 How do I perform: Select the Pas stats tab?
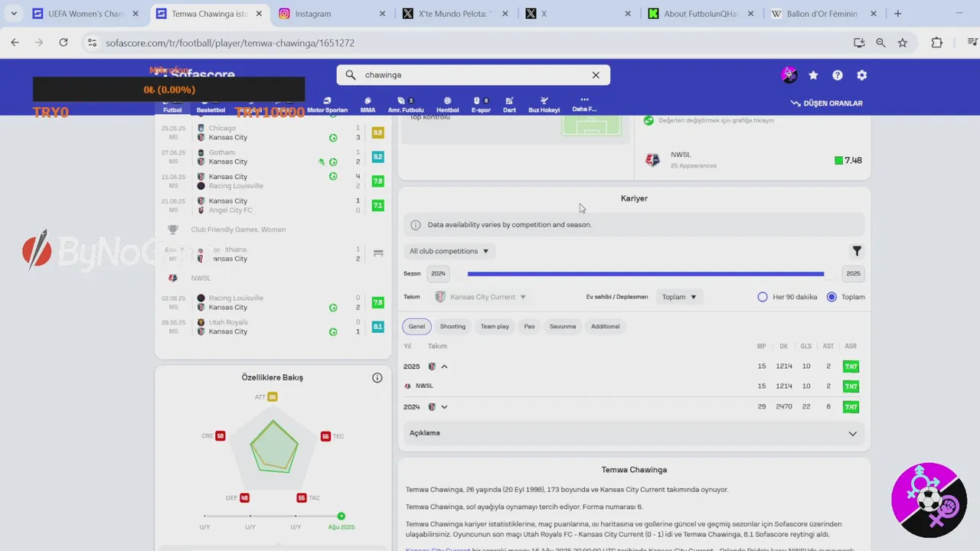coord(529,326)
